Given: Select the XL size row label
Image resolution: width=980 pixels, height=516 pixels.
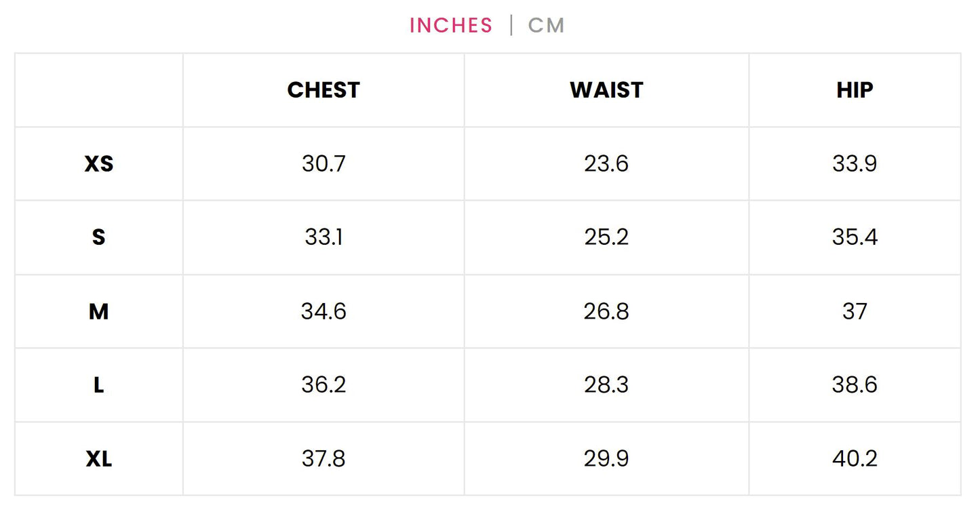Looking at the screenshot, I should tap(99, 459).
